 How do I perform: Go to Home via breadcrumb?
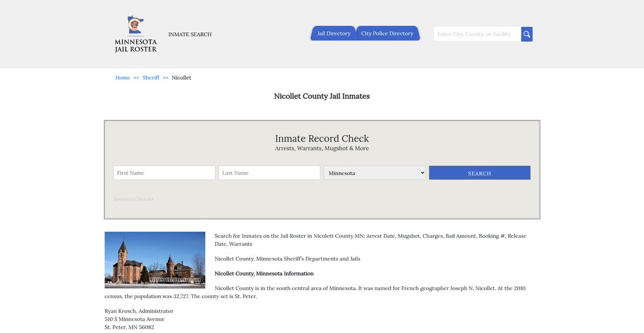(122, 78)
